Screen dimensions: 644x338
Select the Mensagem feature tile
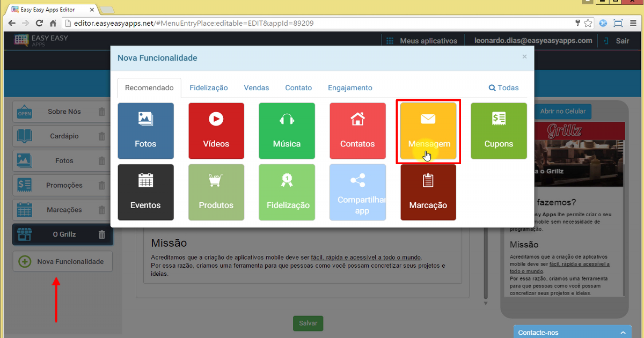(428, 130)
